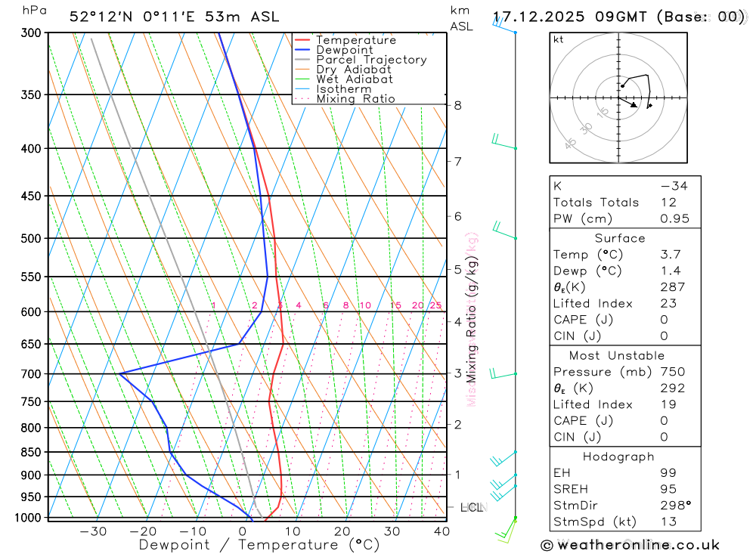This screenshot has height=554, width=756.
Task: Select the 'Isotherm' legend label
Action: click(344, 89)
